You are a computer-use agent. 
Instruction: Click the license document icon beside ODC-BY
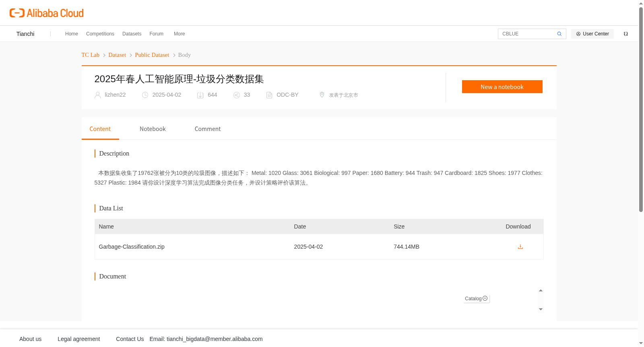(x=269, y=95)
